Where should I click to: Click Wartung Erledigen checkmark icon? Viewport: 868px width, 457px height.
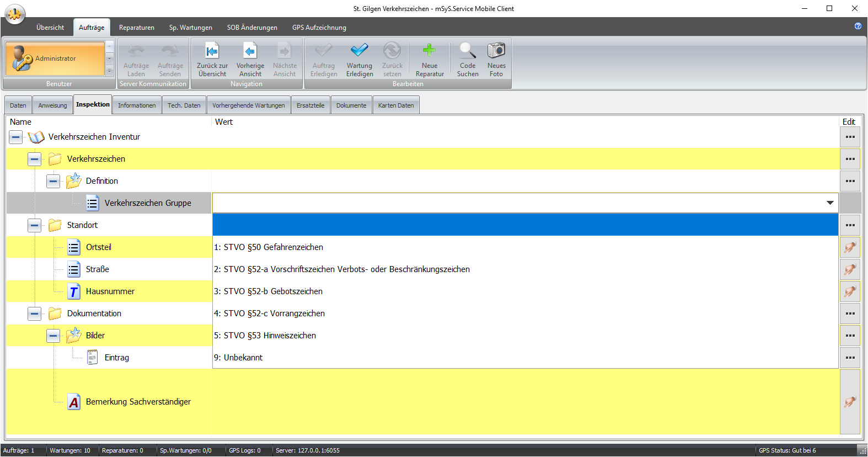[x=360, y=51]
